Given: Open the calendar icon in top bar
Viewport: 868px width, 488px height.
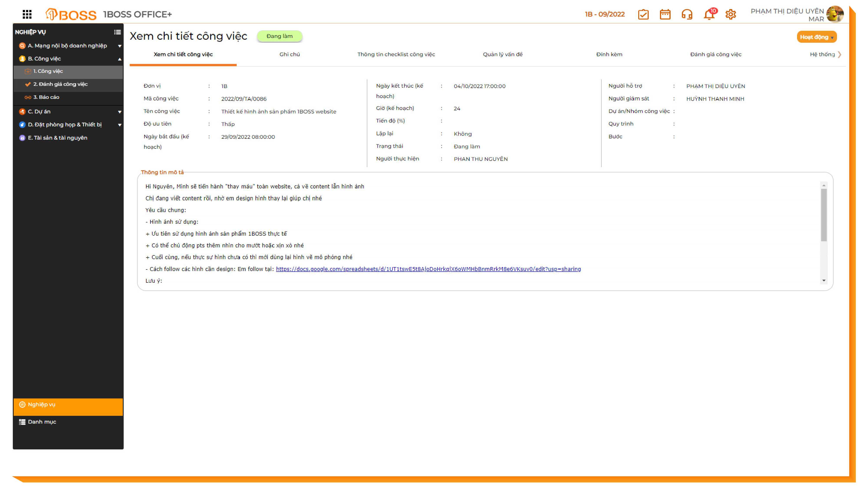Looking at the screenshot, I should (x=665, y=15).
